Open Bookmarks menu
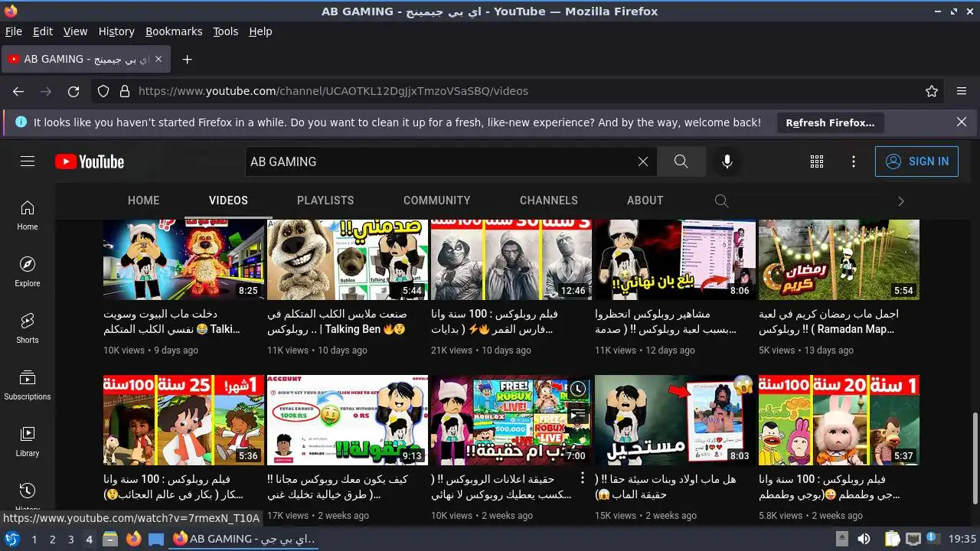The image size is (980, 551). click(174, 31)
